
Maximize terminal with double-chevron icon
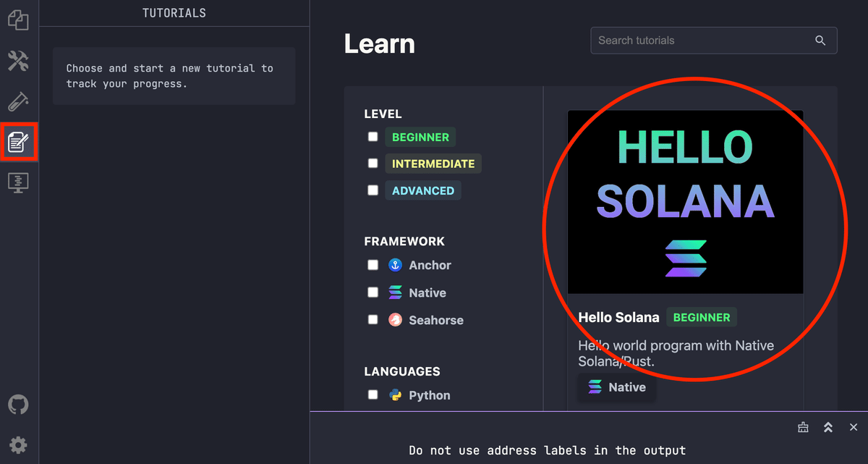828,427
